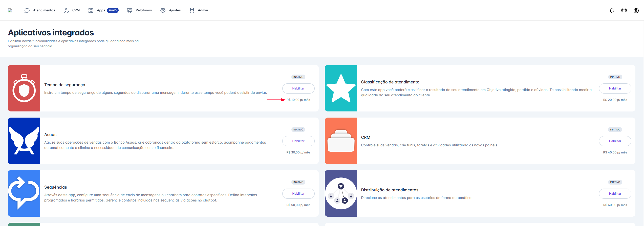Click the Classificação de atendimento star icon
Image resolution: width=644 pixels, height=226 pixels.
341,88
